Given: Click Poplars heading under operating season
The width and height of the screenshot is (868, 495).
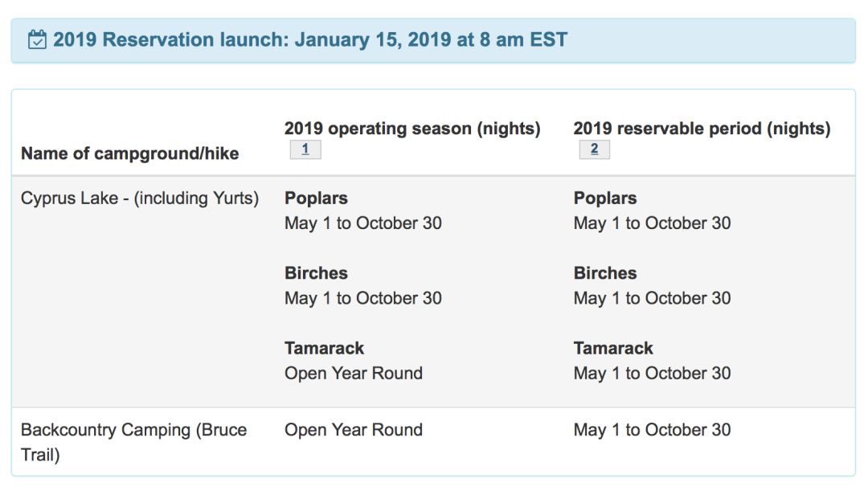Looking at the screenshot, I should (x=316, y=198).
